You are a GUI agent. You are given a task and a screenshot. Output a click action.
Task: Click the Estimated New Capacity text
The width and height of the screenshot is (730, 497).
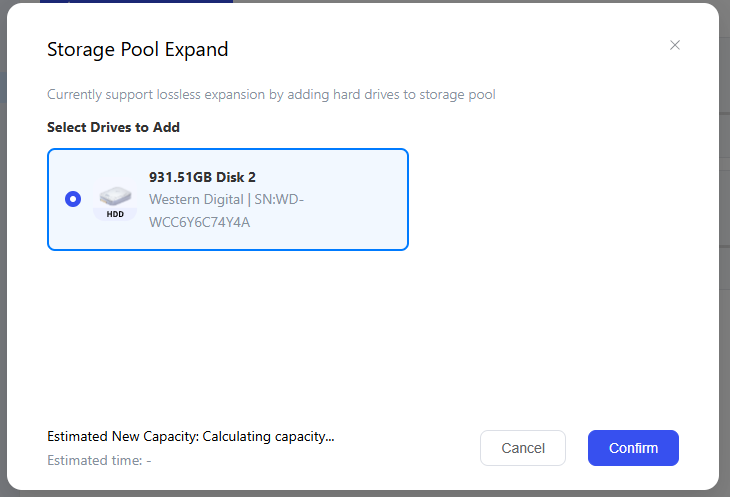(191, 437)
